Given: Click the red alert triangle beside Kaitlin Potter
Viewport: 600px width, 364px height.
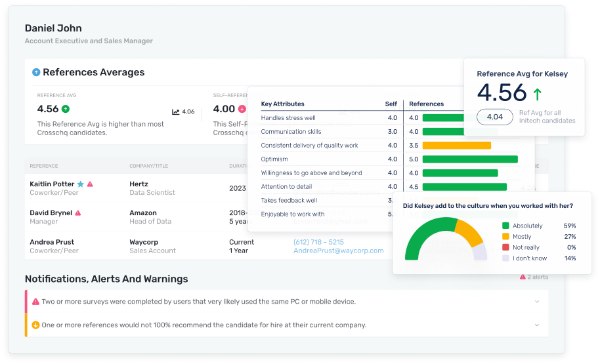Looking at the screenshot, I should [91, 184].
